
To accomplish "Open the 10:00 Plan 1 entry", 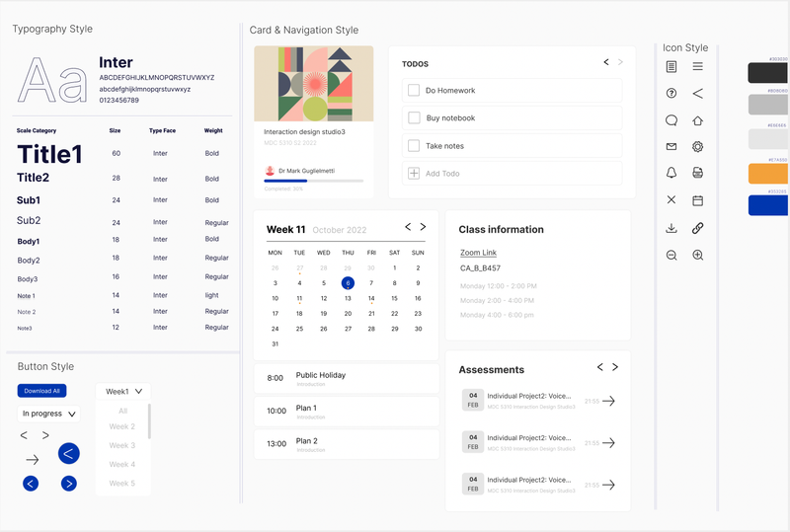I will click(x=347, y=411).
